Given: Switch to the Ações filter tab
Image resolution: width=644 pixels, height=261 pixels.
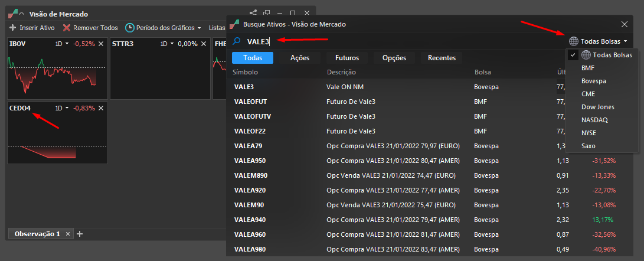Looking at the screenshot, I should (300, 58).
